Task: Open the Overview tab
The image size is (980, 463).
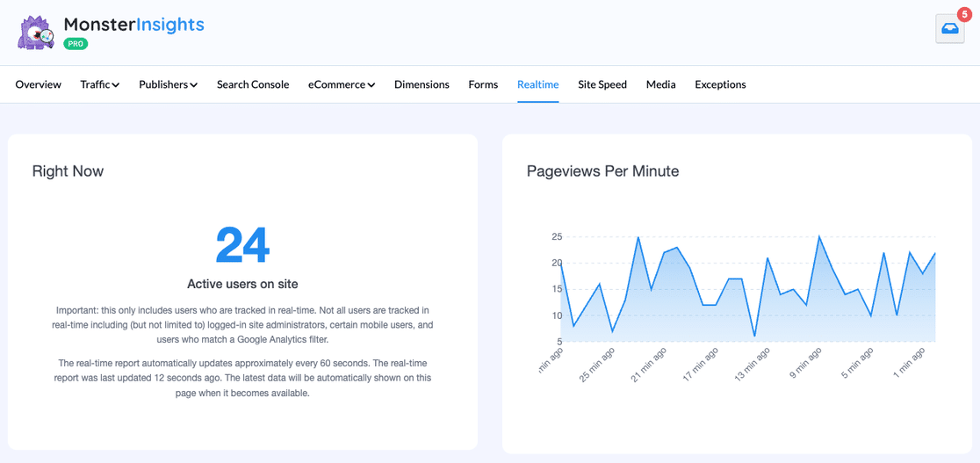Action: tap(38, 84)
